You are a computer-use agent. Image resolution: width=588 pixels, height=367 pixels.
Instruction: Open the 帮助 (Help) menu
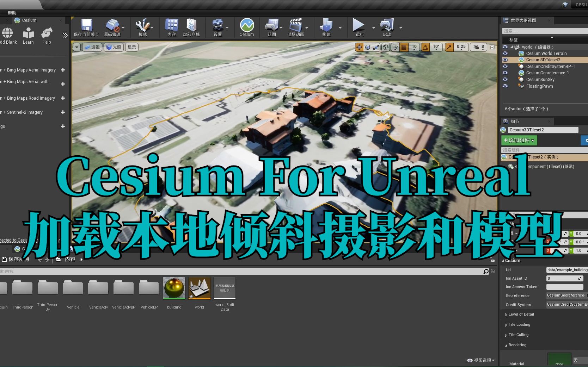tap(12, 13)
